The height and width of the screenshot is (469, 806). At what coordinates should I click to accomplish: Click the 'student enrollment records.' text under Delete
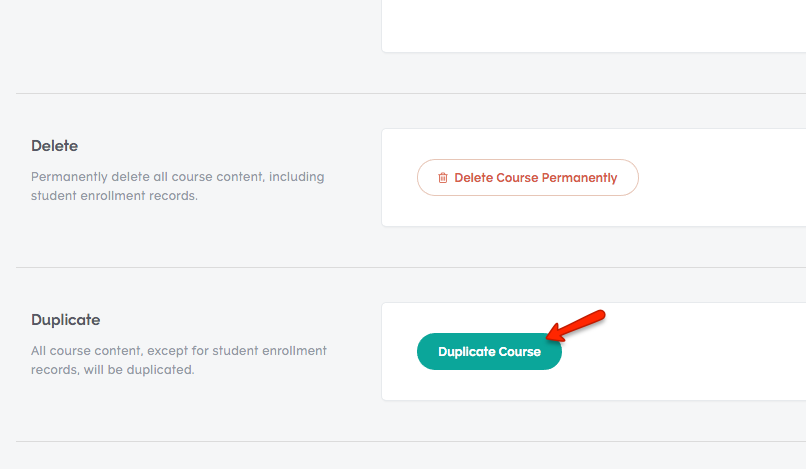(x=114, y=196)
